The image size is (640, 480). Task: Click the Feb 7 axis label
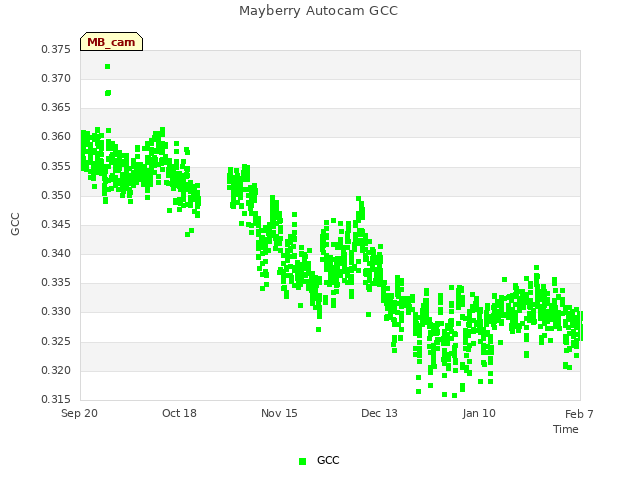[579, 414]
